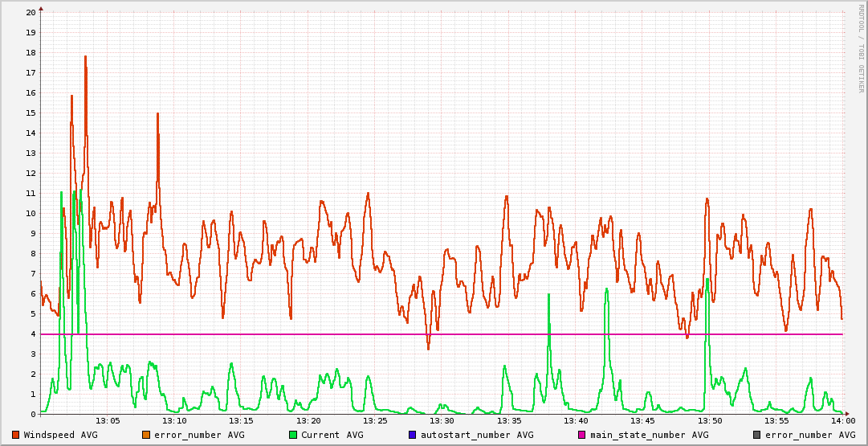Viewport: 868px width, 446px height.
Task: Select the 'Current AVG' legend label
Action: [x=332, y=435]
